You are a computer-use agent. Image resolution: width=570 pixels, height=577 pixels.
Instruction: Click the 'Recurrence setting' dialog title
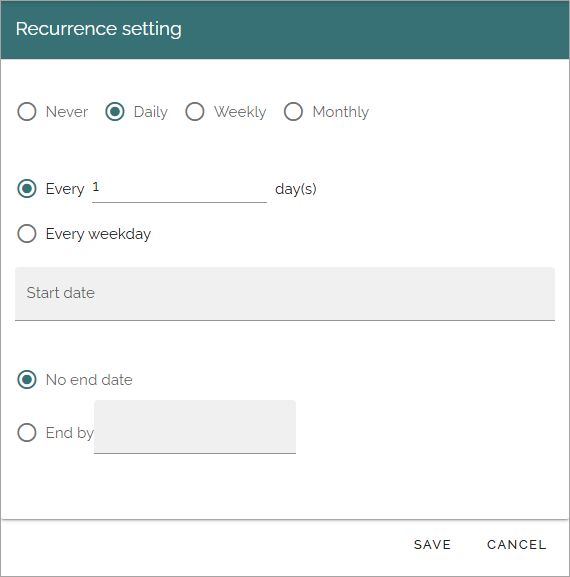pos(99,29)
